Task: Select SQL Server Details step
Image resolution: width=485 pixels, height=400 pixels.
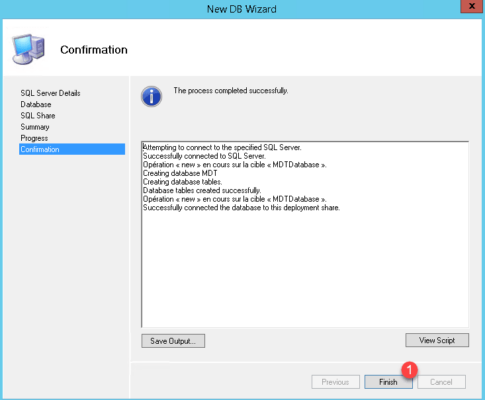Action: (x=50, y=93)
